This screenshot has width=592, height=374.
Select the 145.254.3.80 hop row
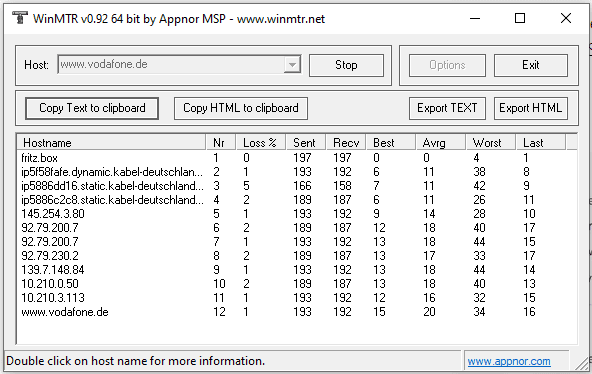coord(297,214)
